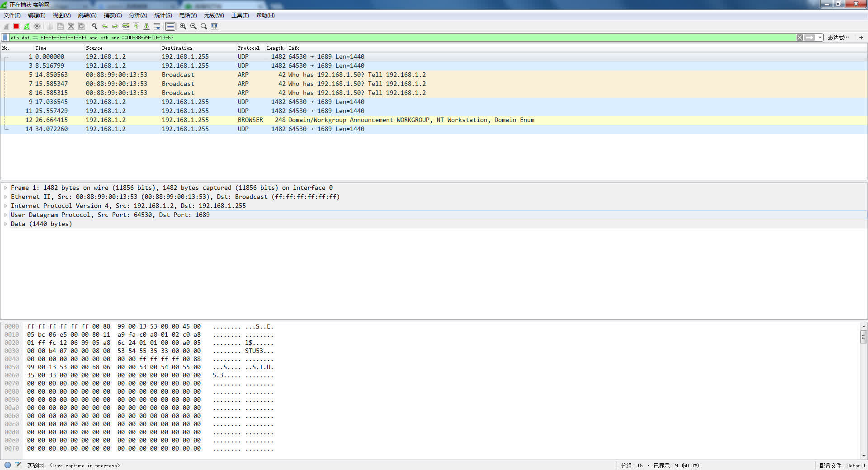Click the find packet magnifier icon
The height and width of the screenshot is (470, 868).
click(94, 26)
